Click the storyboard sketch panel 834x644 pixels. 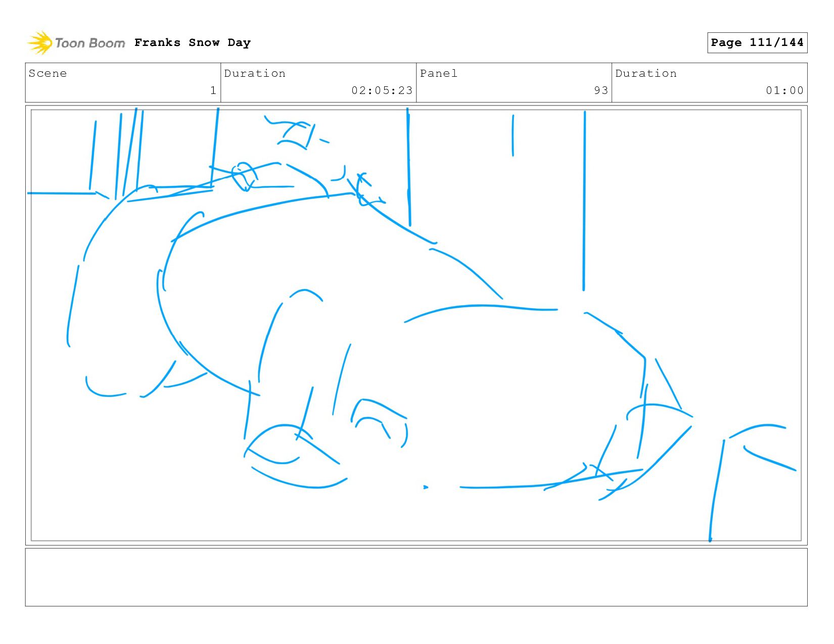pos(416,325)
